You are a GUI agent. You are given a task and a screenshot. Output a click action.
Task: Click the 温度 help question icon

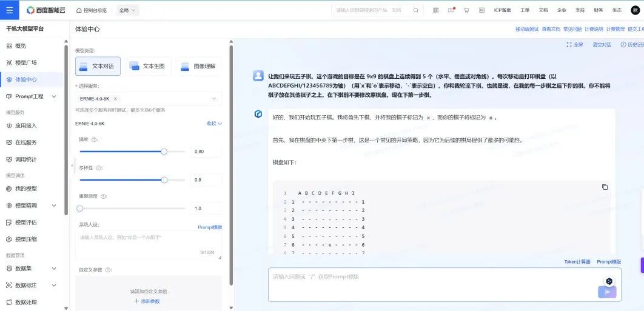[x=95, y=139]
